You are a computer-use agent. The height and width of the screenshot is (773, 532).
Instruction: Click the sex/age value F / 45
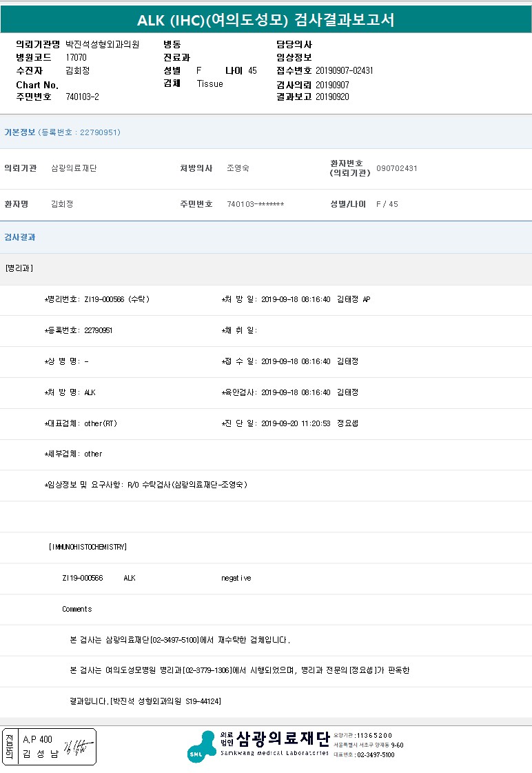click(x=387, y=204)
